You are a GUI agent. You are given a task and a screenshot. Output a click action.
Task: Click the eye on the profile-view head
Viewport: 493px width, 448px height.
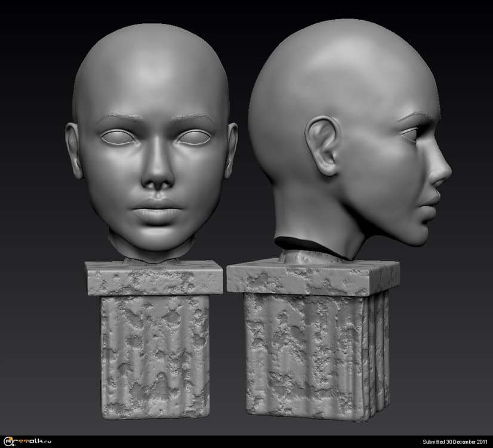(411, 135)
